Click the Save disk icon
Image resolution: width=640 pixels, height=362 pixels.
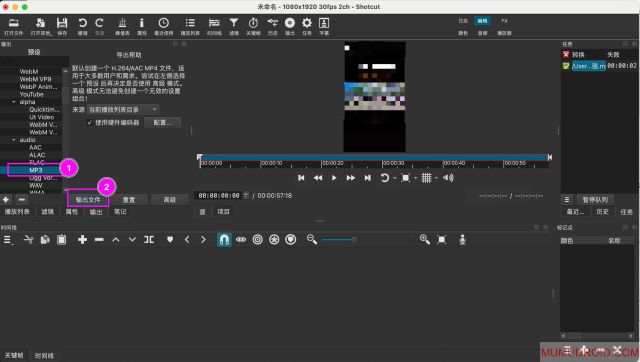(x=62, y=23)
